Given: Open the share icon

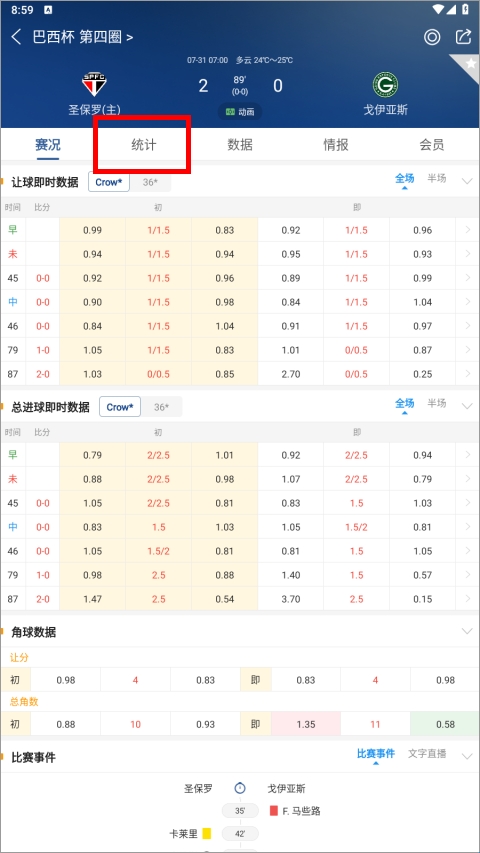Looking at the screenshot, I should click(463, 37).
